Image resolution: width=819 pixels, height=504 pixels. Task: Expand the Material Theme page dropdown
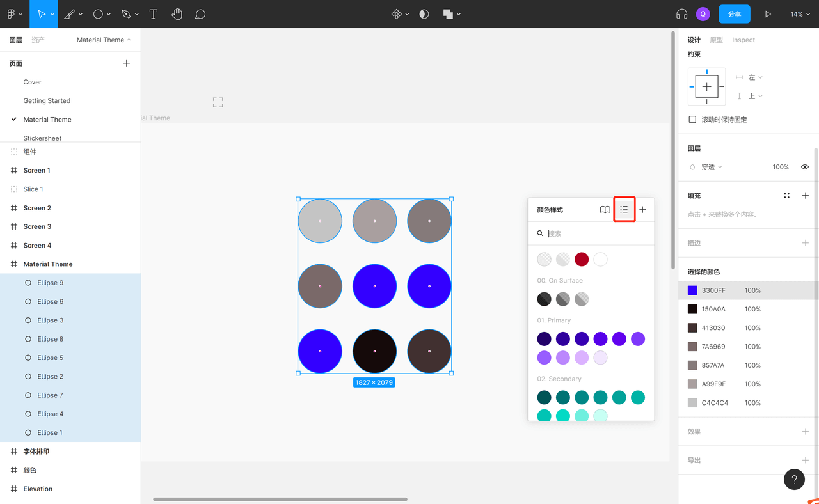click(104, 40)
